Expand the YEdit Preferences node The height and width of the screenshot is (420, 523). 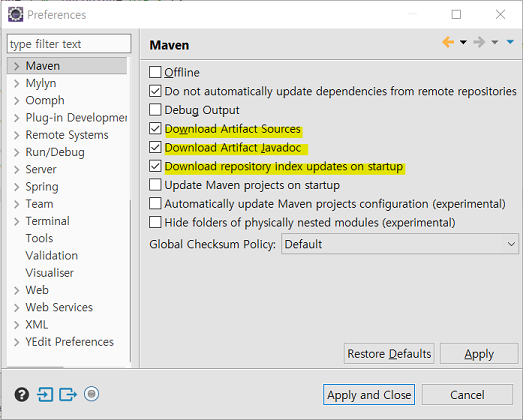[x=17, y=342]
